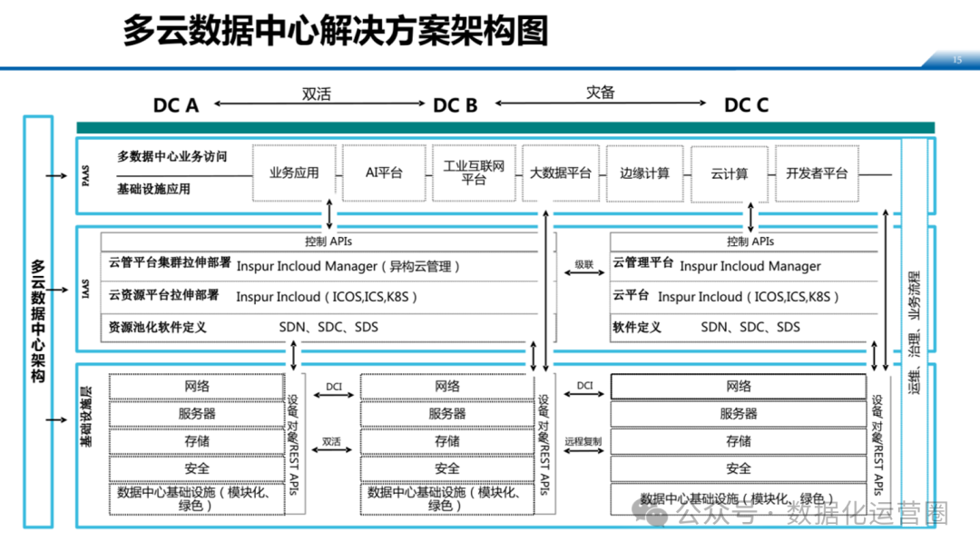Click the DC C heading
980x552 pixels.
click(746, 105)
